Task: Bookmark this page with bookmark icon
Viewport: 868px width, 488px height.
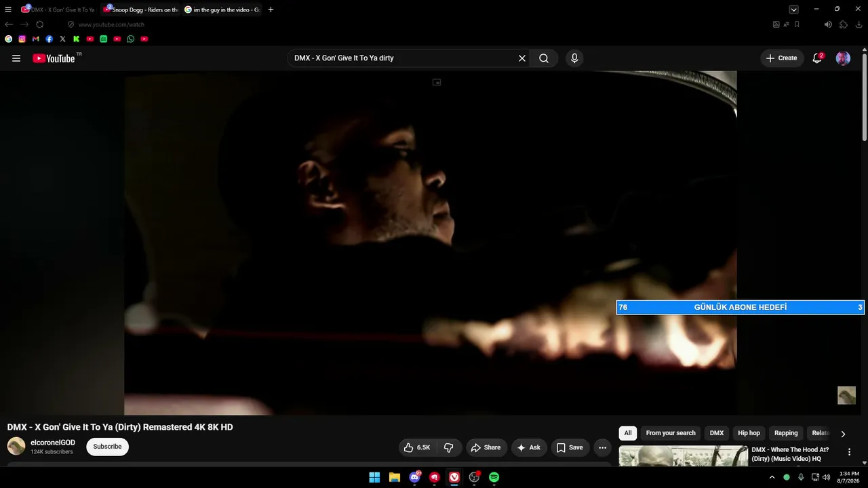Action: click(797, 24)
